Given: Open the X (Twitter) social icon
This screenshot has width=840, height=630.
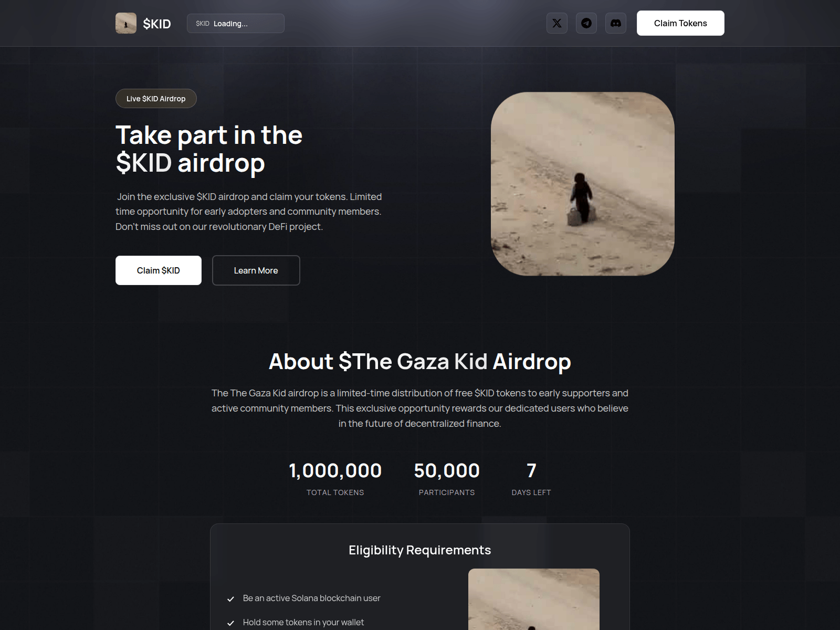Looking at the screenshot, I should (x=557, y=23).
